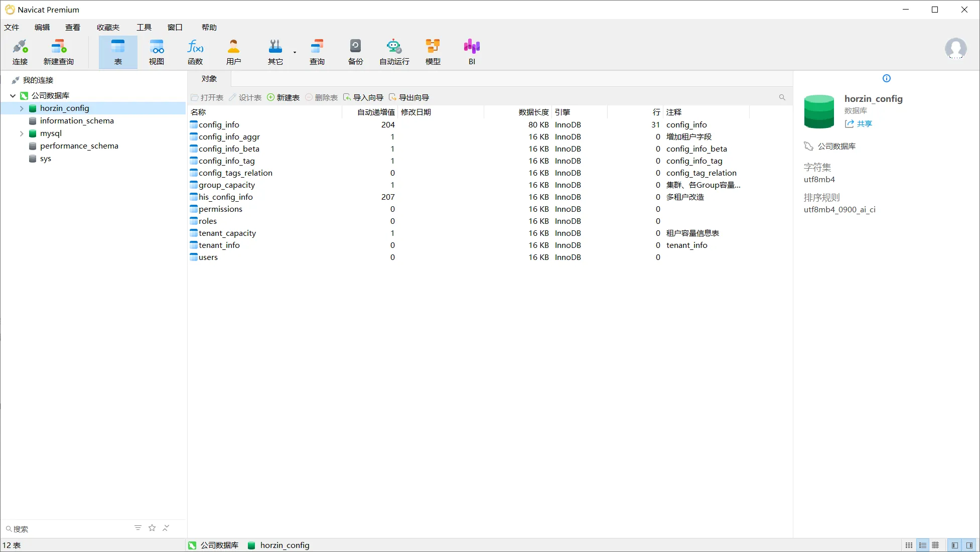This screenshot has height=552, width=980.
Task: Click the 用户 user toolbar icon
Action: (x=233, y=52)
